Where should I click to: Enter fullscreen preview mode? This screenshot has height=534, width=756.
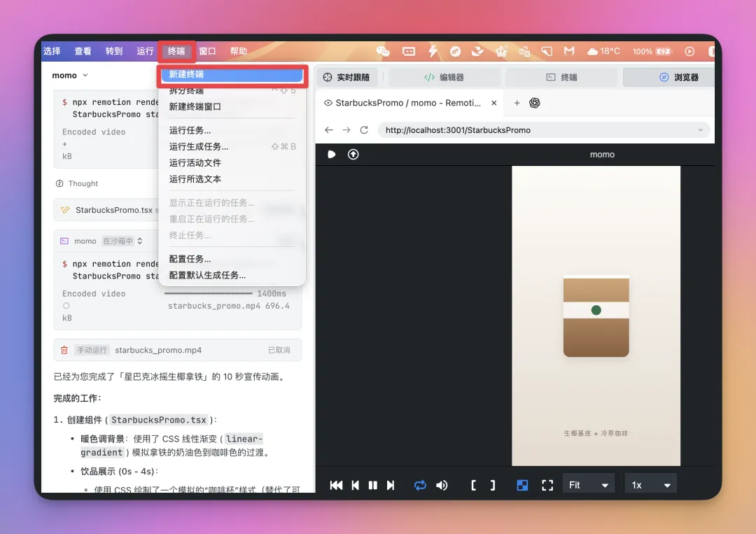pyautogui.click(x=547, y=485)
